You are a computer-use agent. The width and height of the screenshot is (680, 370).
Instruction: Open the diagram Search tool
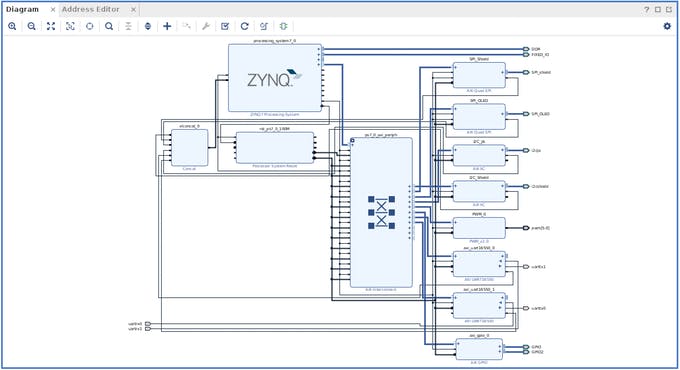pyautogui.click(x=109, y=26)
